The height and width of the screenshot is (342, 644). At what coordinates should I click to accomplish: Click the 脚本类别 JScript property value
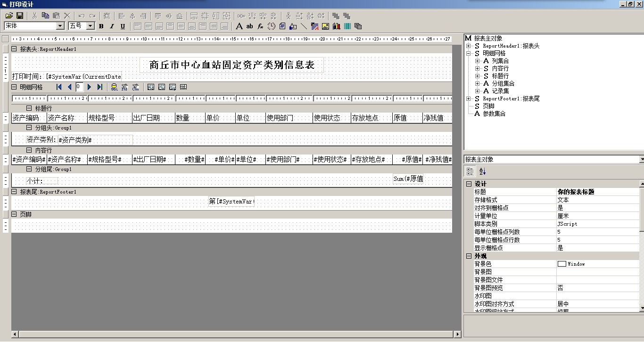598,224
